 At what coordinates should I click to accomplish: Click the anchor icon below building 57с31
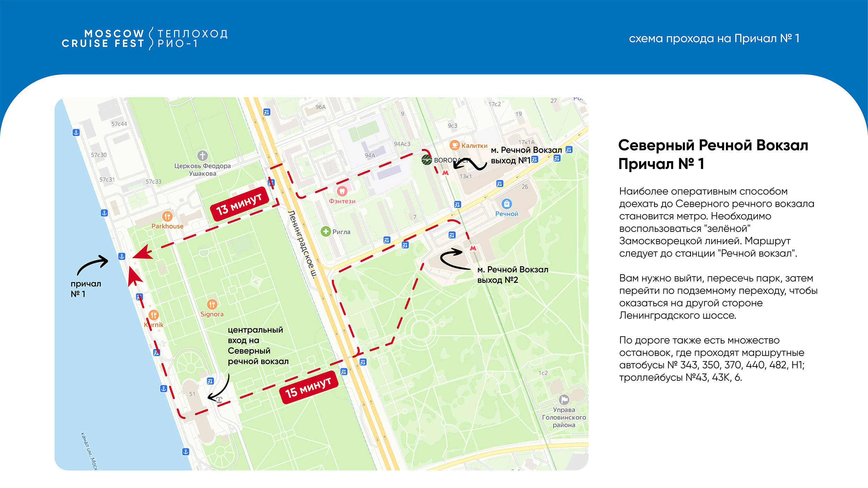[104, 213]
